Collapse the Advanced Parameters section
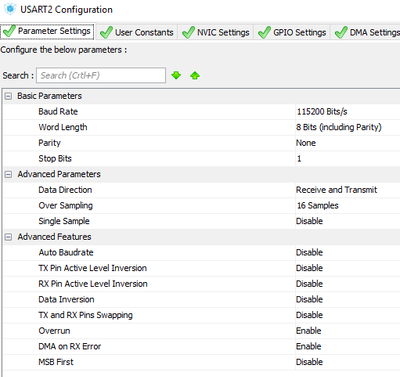 (x=9, y=174)
